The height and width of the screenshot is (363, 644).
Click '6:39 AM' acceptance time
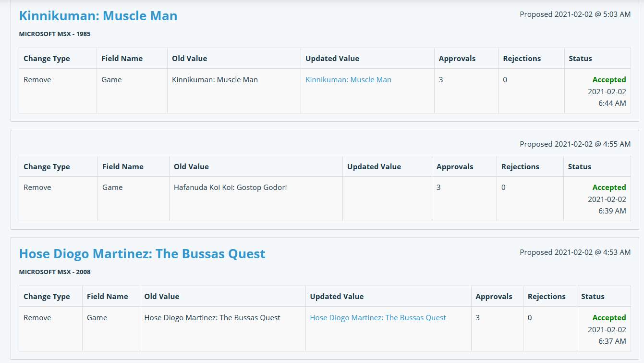coord(612,211)
